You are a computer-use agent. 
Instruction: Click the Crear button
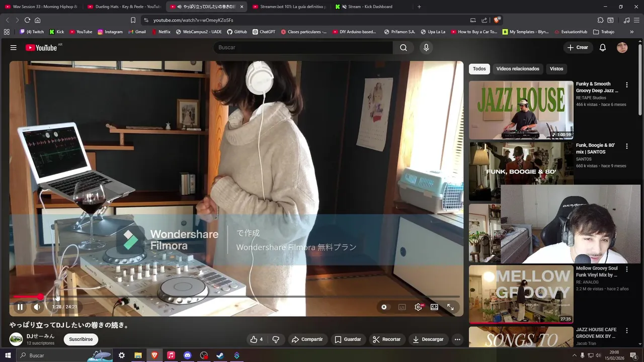pos(578,47)
